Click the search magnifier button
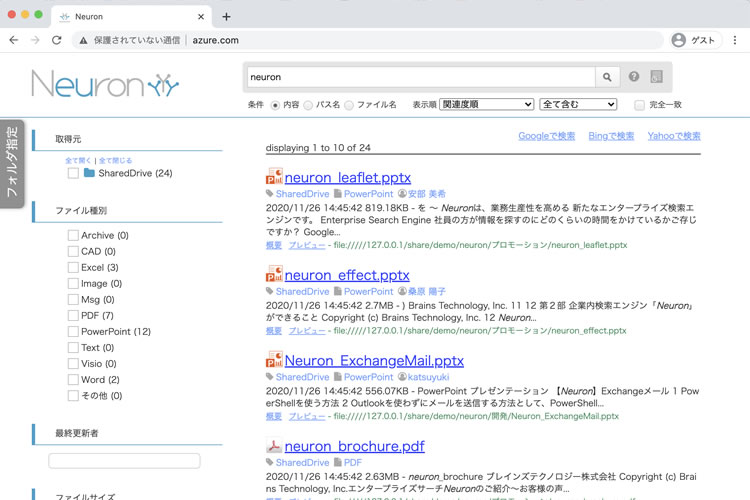750x500 pixels. coord(607,77)
